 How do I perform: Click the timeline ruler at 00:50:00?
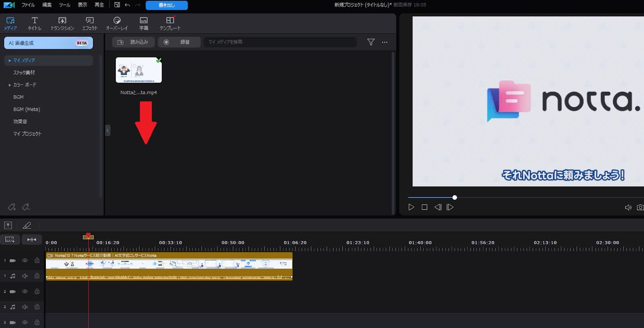click(233, 243)
